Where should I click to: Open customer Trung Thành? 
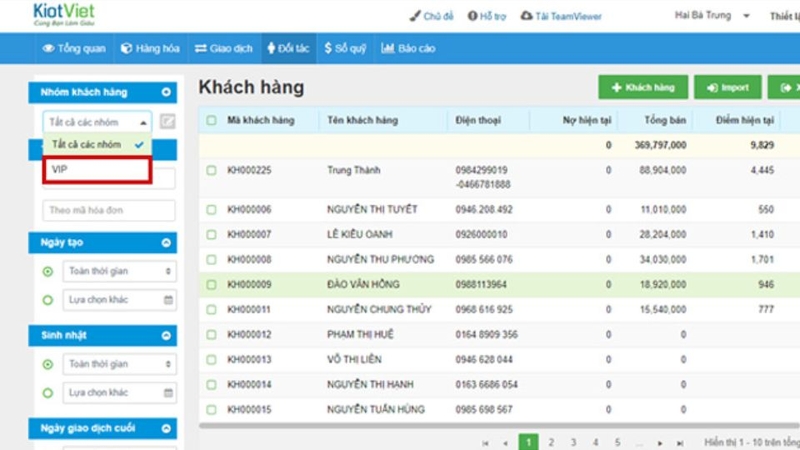(x=354, y=170)
